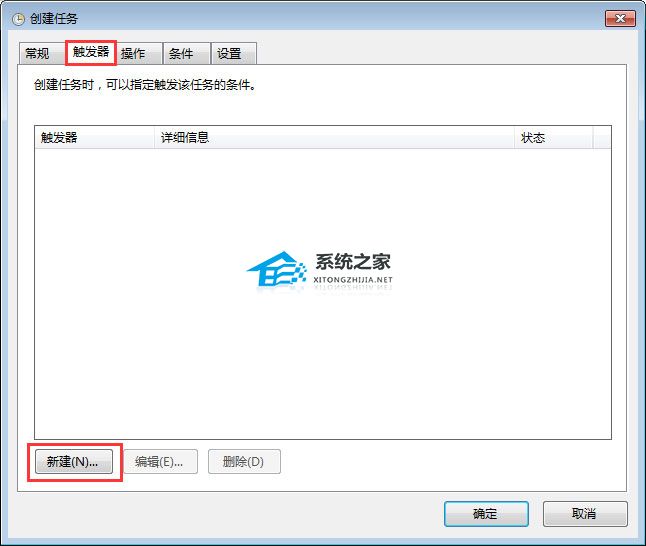This screenshot has height=546, width=646.
Task: Click the 新建(N)... button
Action: [x=74, y=462]
